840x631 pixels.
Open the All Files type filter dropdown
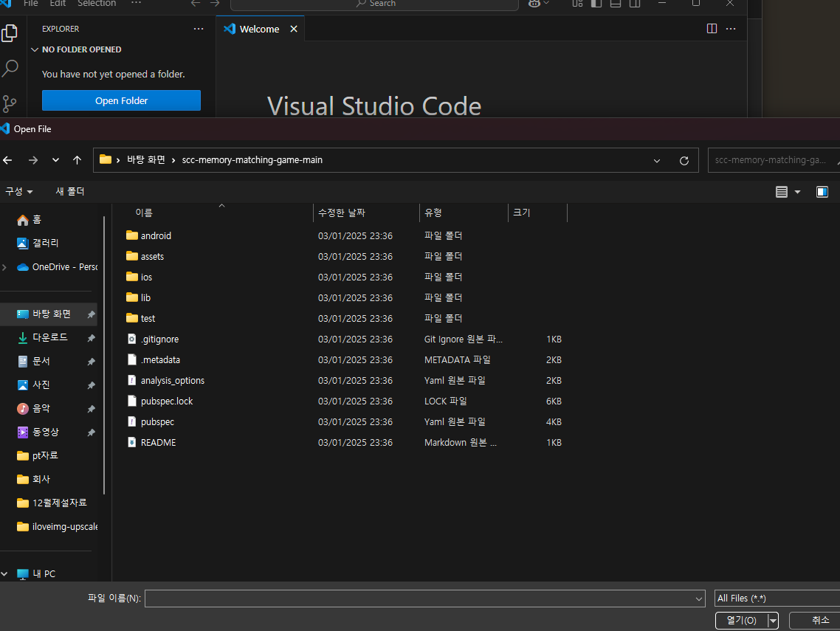777,599
